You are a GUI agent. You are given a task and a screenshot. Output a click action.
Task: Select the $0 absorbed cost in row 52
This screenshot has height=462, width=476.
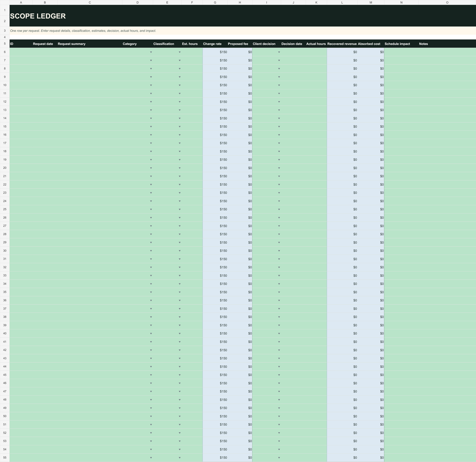coord(371,433)
